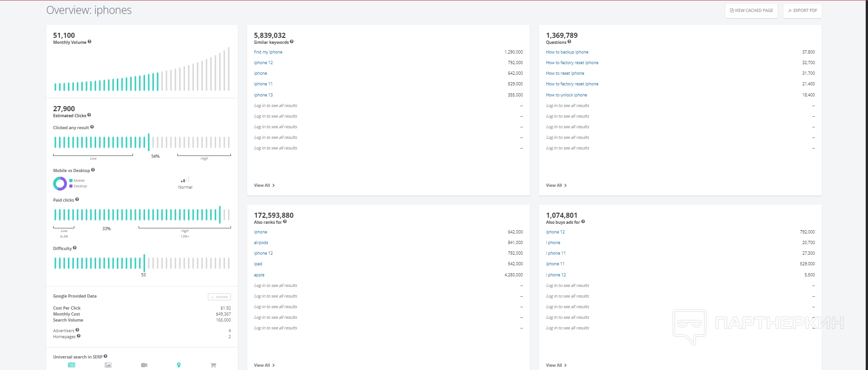Select the video results SERP icon
Image resolution: width=868 pixels, height=370 pixels.
pos(144,365)
